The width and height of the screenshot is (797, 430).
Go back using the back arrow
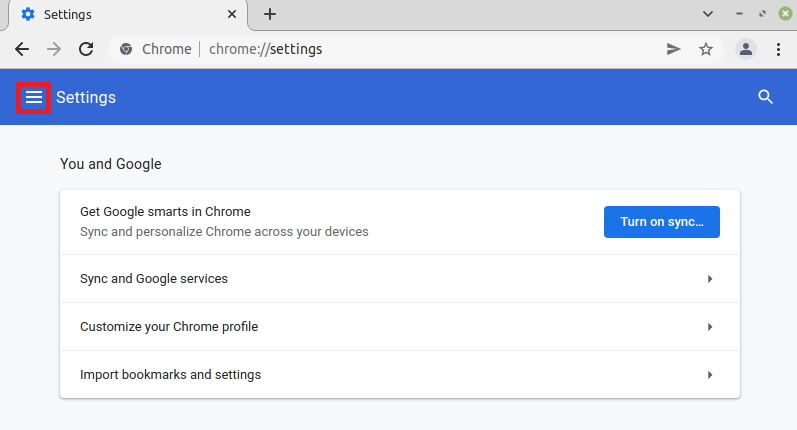pyautogui.click(x=22, y=49)
